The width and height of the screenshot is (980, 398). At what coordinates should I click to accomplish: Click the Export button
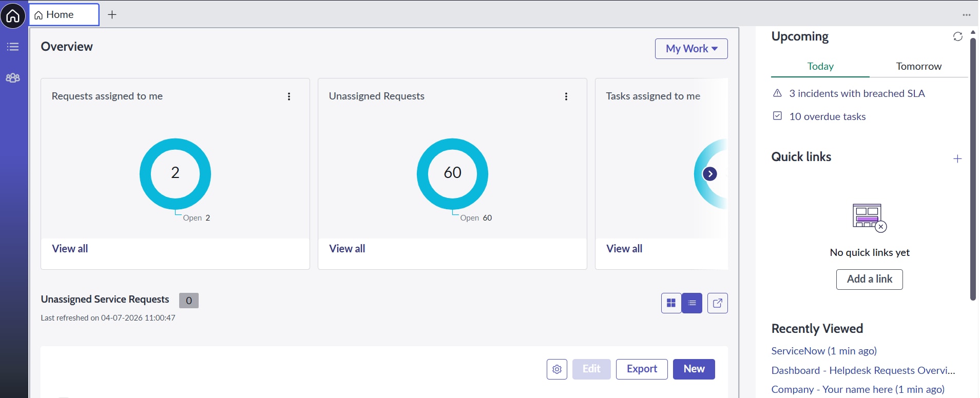[x=641, y=369]
